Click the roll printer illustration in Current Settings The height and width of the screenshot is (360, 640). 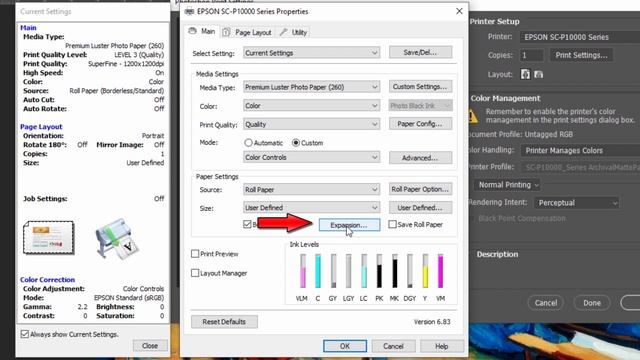pyautogui.click(x=117, y=239)
